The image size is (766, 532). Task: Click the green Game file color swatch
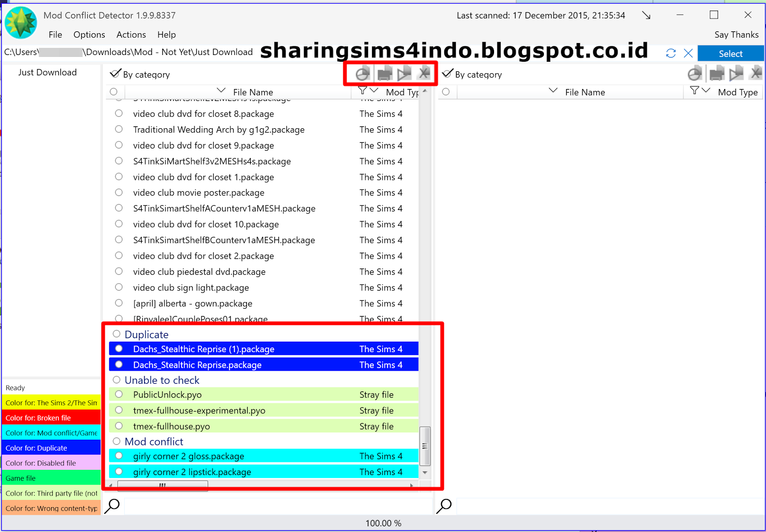[51, 478]
